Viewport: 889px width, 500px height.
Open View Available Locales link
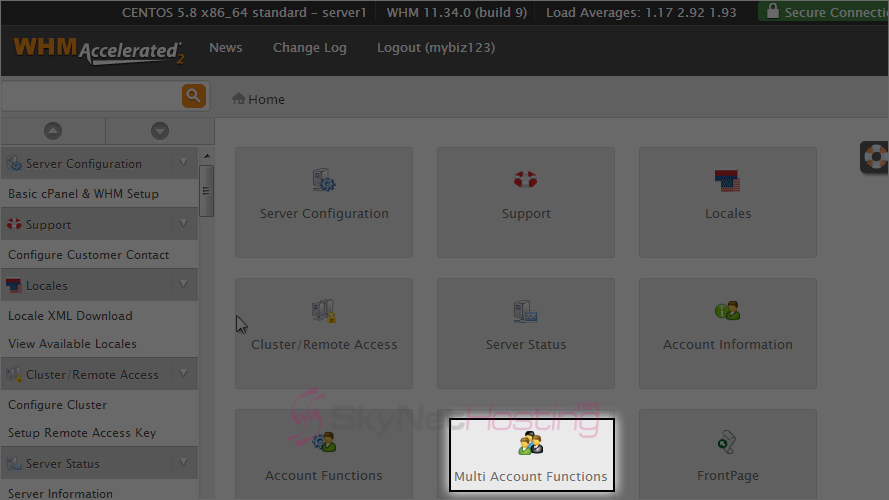(x=73, y=344)
